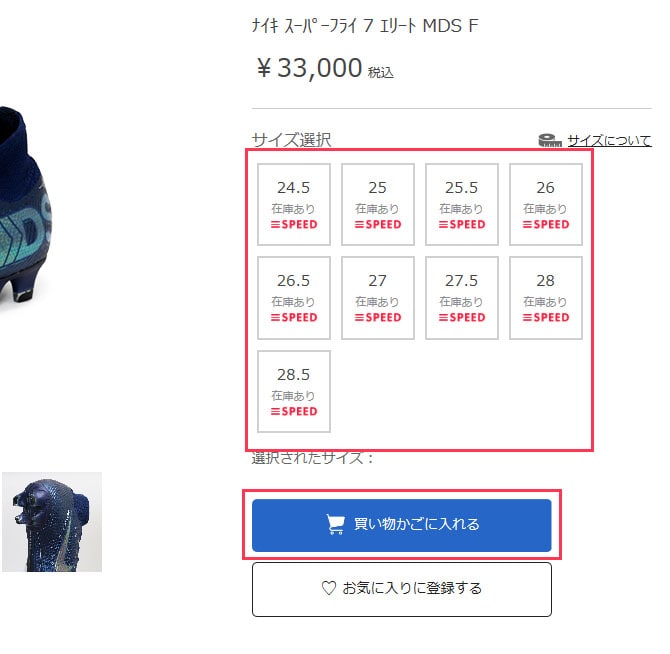Open the サイズについて size guide link
670x654 pixels.
pyautogui.click(x=609, y=140)
